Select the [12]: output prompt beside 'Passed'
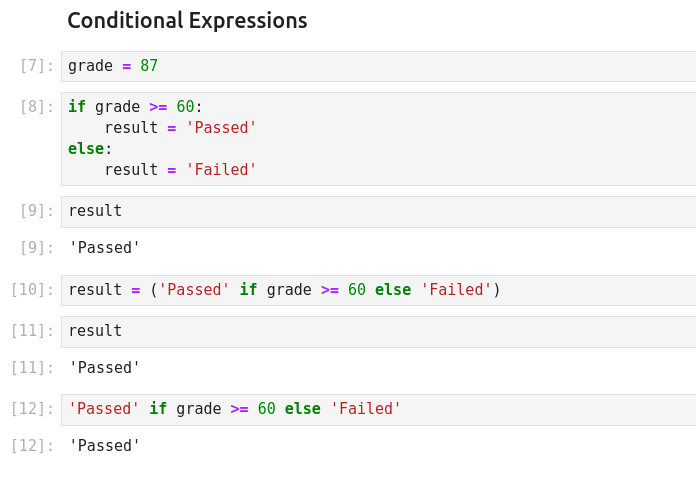The image size is (696, 485). click(x=33, y=446)
